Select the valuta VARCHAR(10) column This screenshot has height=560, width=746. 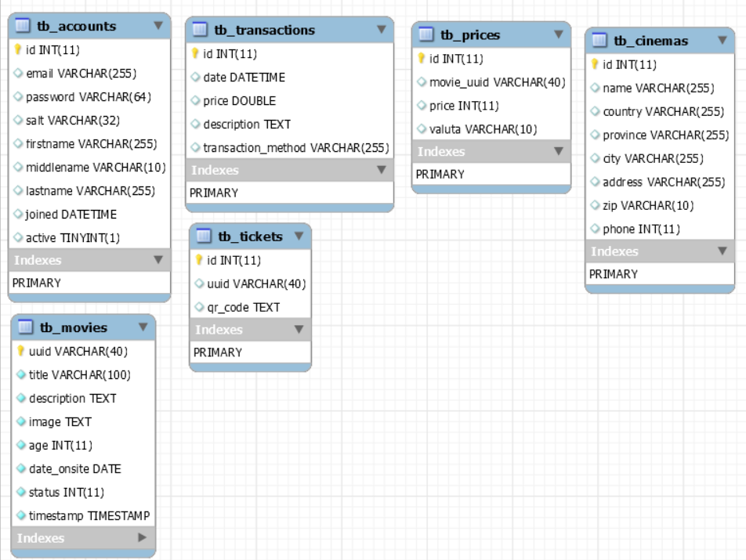coord(483,129)
